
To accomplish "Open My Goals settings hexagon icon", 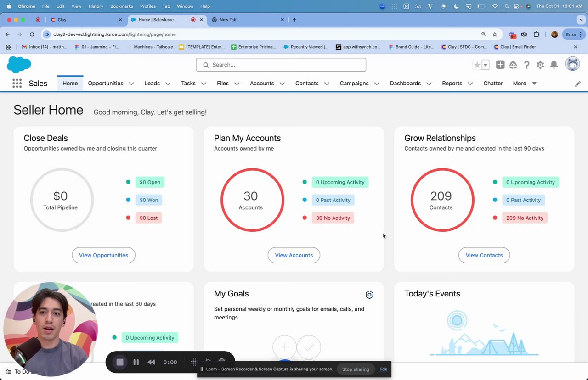I will tap(369, 295).
